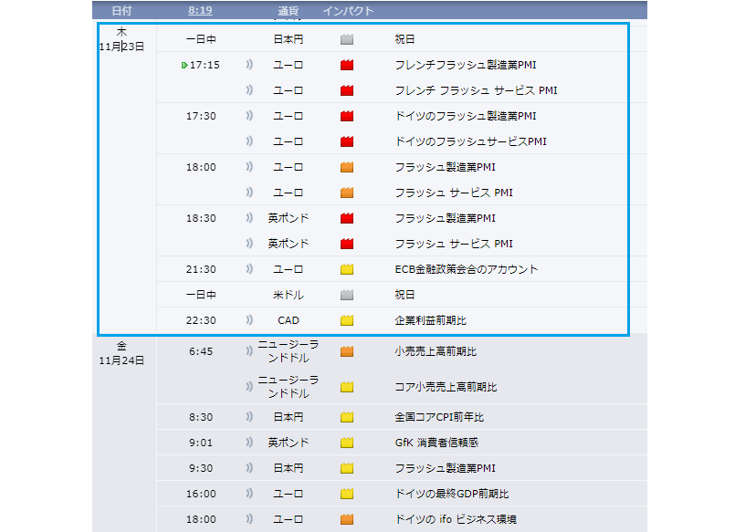Viewport: 756px width, 532px height.
Task: Click sound alert icon on 18:00 ユーロ フラッシュ製造業PMI row
Action: coord(249,167)
